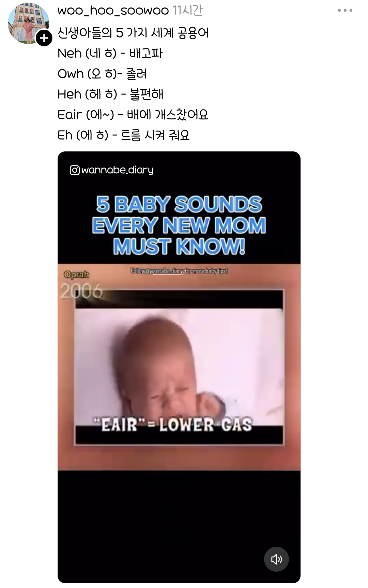Click the Oprah logo in the video

click(x=76, y=275)
